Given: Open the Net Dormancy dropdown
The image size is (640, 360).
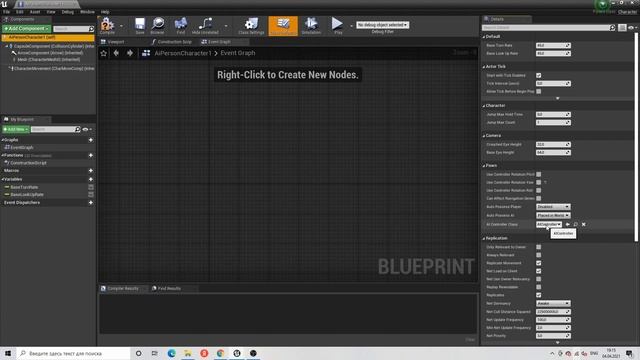Looking at the screenshot, I should click(553, 304).
